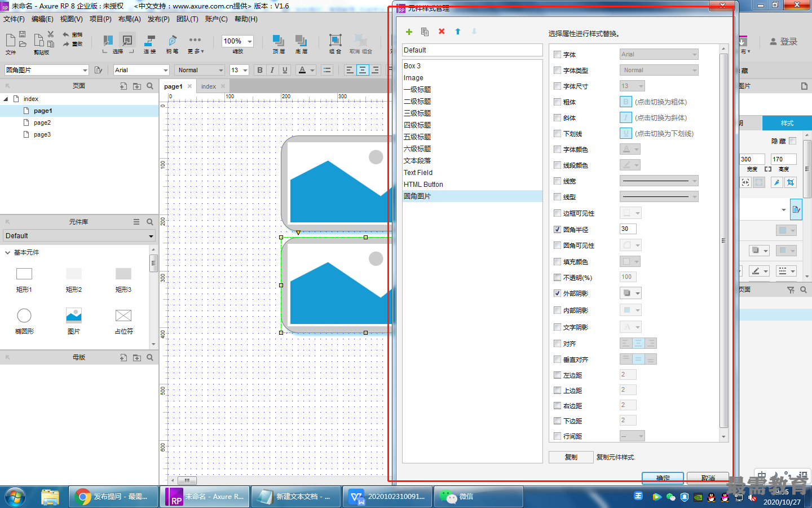Image resolution: width=812 pixels, height=508 pixels.
Task: Open library menu icon in 元件库 panel
Action: [x=136, y=222]
